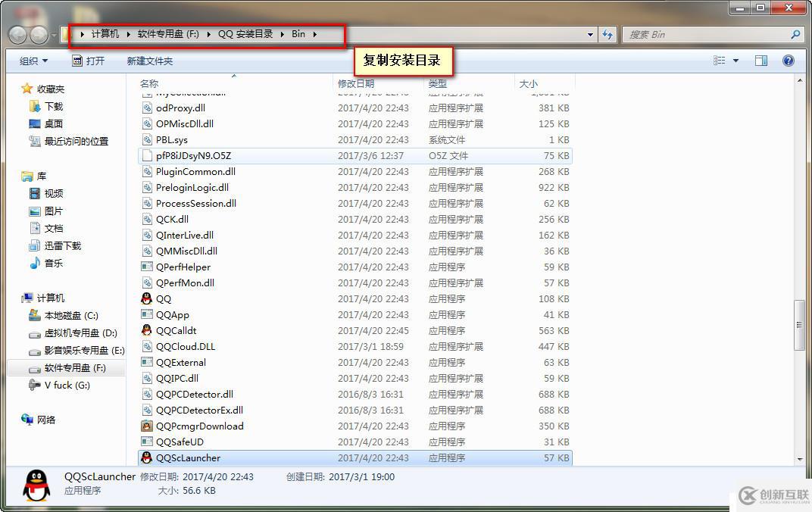This screenshot has width=812, height=512.
Task: Click the QQ penguin application icon
Action: tap(147, 298)
